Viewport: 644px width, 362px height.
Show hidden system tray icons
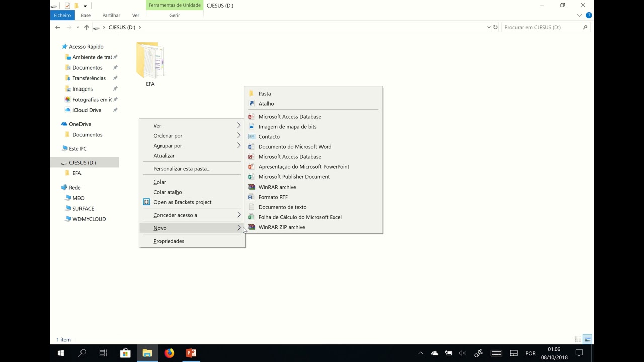(x=421, y=353)
